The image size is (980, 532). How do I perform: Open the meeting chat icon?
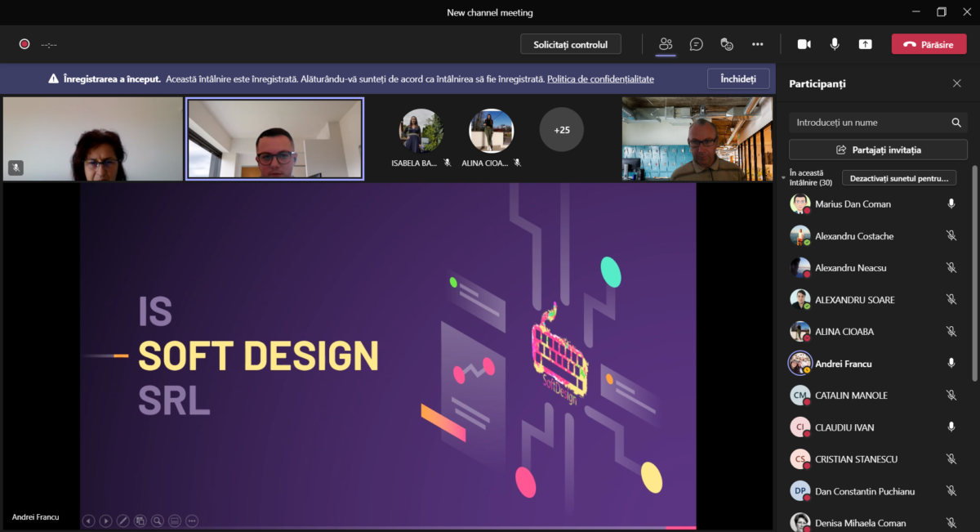[x=696, y=44]
